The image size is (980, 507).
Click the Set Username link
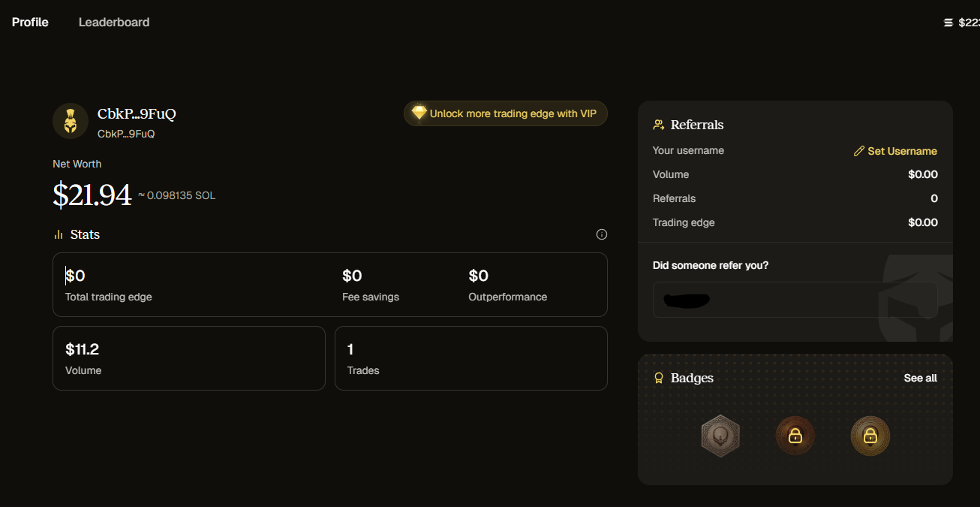(x=902, y=151)
